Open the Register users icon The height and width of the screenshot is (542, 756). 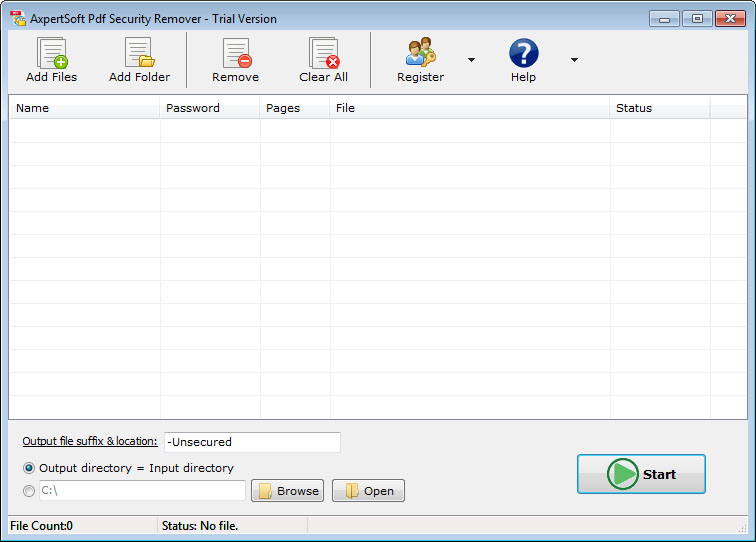(x=420, y=52)
